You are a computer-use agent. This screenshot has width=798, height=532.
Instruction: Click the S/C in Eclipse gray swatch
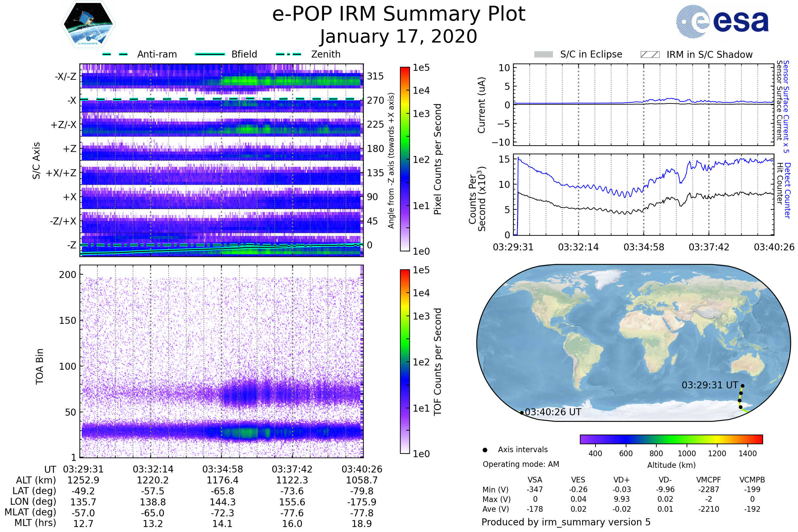click(543, 55)
